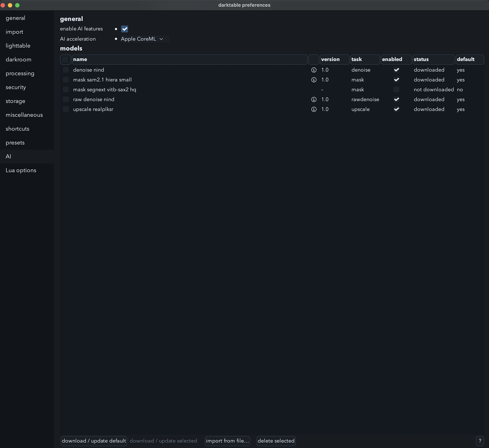Toggle select-all checkbox in models header

(x=65, y=59)
